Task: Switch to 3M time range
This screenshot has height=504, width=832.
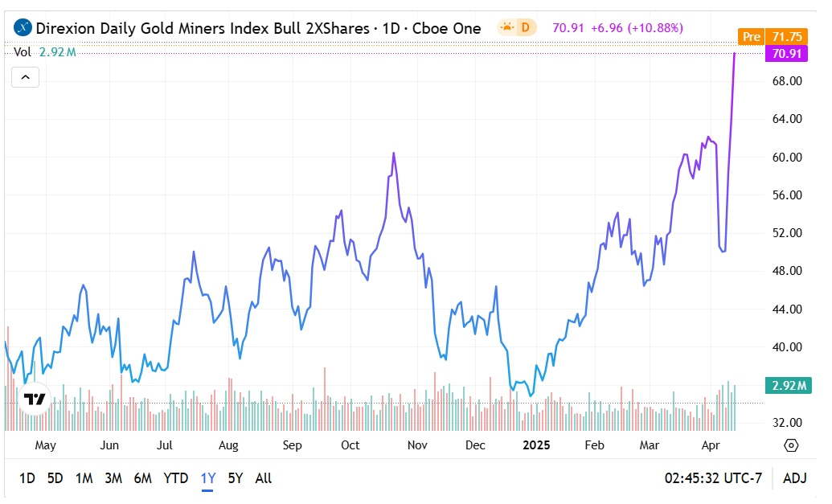Action: [x=113, y=478]
